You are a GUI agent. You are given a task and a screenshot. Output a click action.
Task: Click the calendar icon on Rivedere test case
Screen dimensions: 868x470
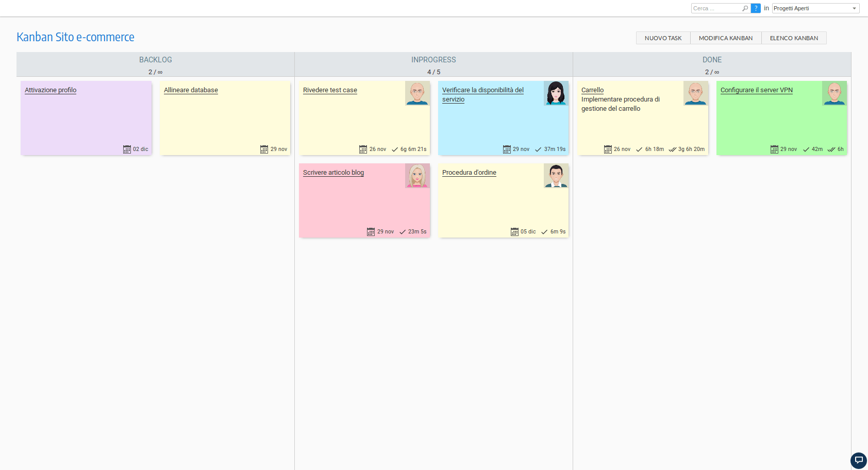pyautogui.click(x=363, y=149)
